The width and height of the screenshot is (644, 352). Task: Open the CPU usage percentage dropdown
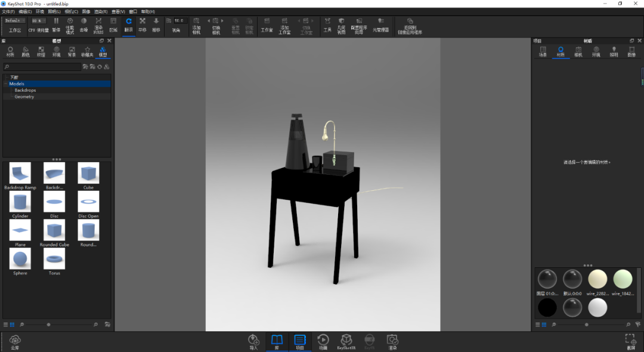point(39,20)
